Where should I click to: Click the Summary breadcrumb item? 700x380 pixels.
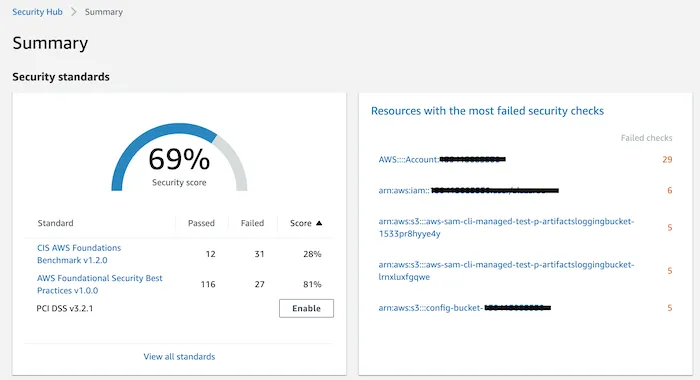pos(104,12)
